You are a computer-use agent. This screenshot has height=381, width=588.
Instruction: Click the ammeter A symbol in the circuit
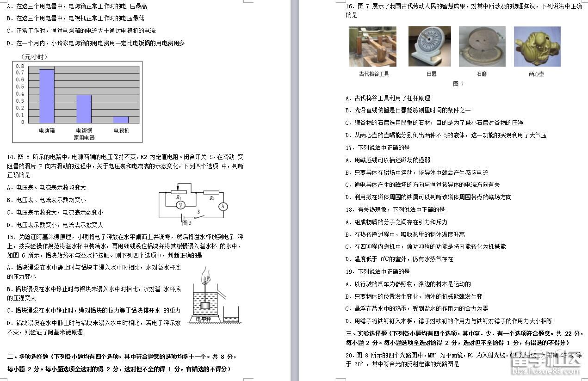223,206
